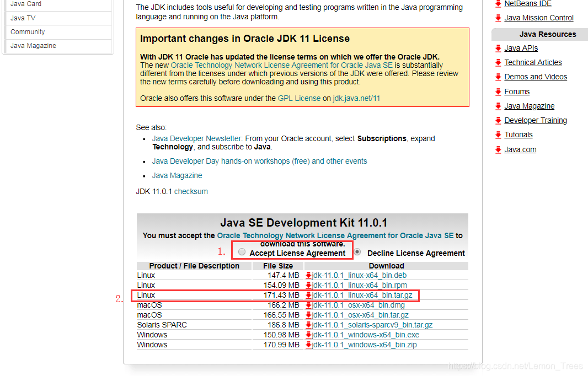588x376 pixels.
Task: Click the red arrow icon beside Java Mission Control
Action: (498, 18)
